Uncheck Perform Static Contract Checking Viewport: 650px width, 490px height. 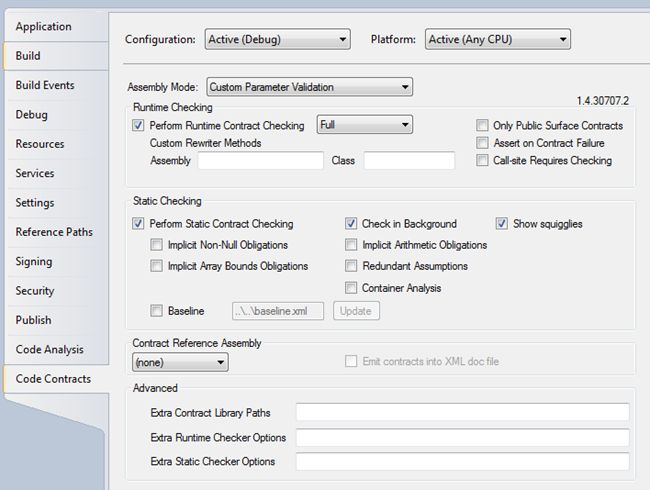[138, 223]
